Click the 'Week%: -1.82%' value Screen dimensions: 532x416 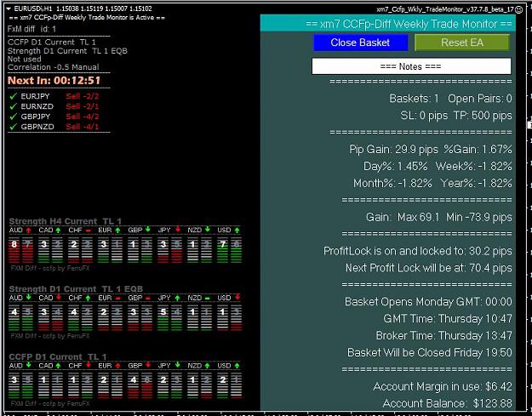pyautogui.click(x=473, y=167)
